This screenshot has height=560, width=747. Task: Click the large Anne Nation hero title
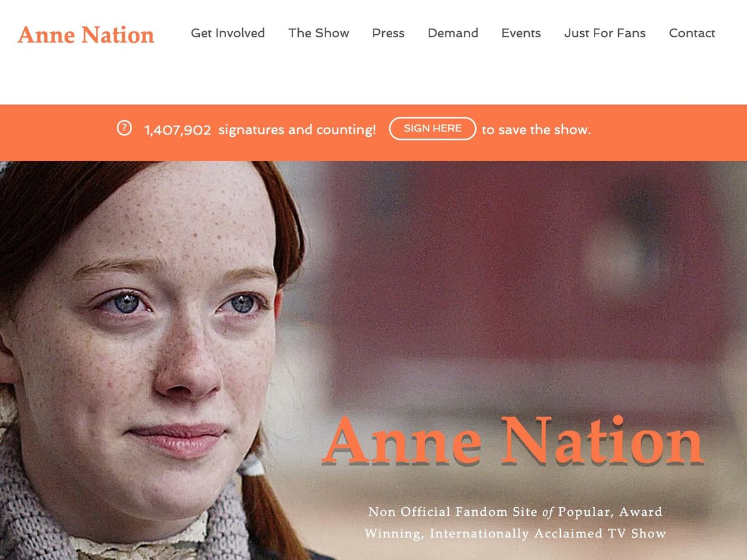click(513, 441)
